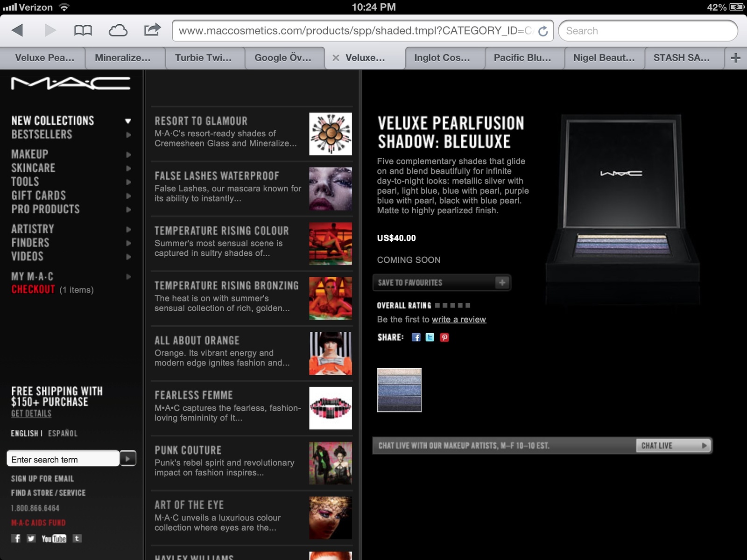The image size is (747, 560).
Task: Reload the page with refresh icon
Action: point(543,31)
